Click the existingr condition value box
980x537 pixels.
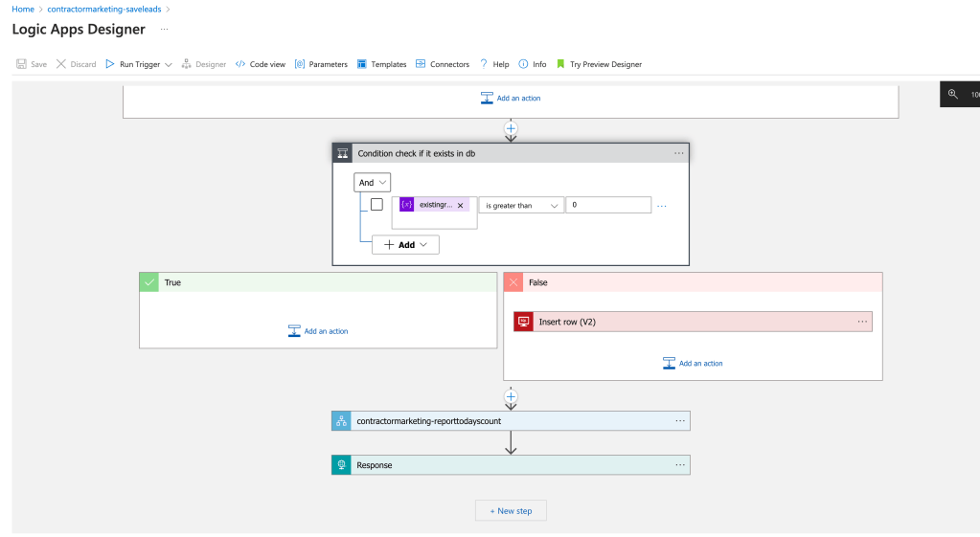tap(434, 213)
